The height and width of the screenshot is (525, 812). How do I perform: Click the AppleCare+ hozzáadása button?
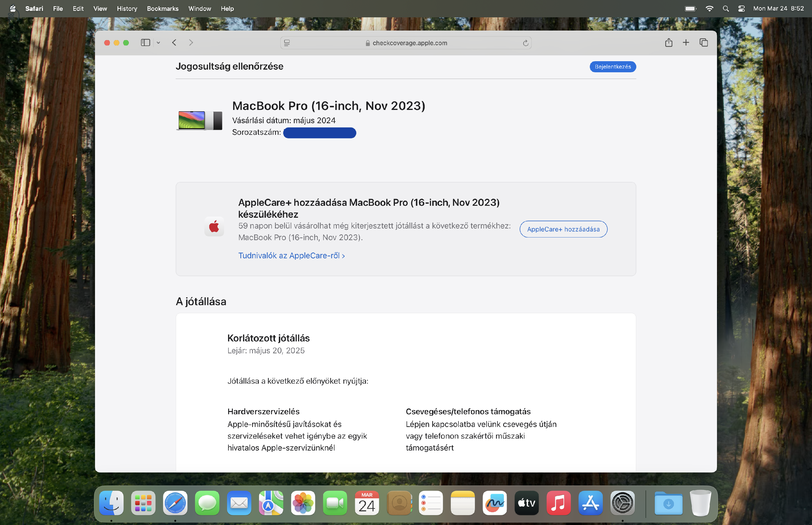pyautogui.click(x=563, y=229)
